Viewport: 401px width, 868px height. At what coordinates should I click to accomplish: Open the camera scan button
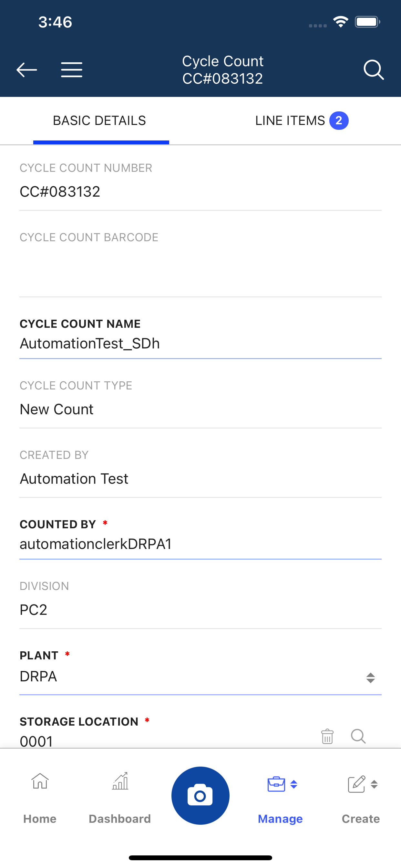(200, 796)
